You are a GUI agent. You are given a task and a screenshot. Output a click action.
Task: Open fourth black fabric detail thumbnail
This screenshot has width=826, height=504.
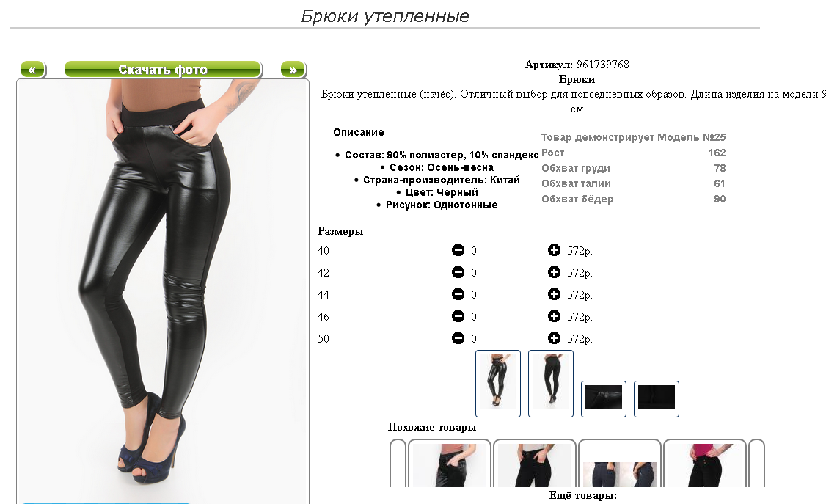pyautogui.click(x=657, y=398)
